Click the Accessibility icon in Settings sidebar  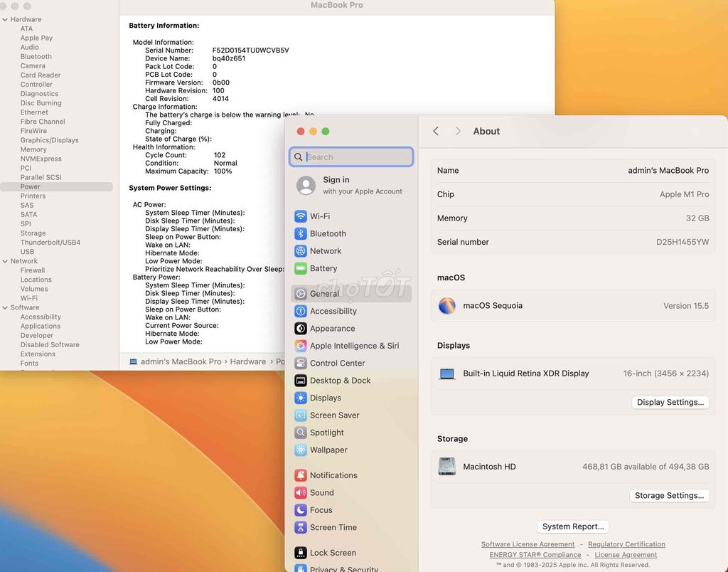point(301,312)
